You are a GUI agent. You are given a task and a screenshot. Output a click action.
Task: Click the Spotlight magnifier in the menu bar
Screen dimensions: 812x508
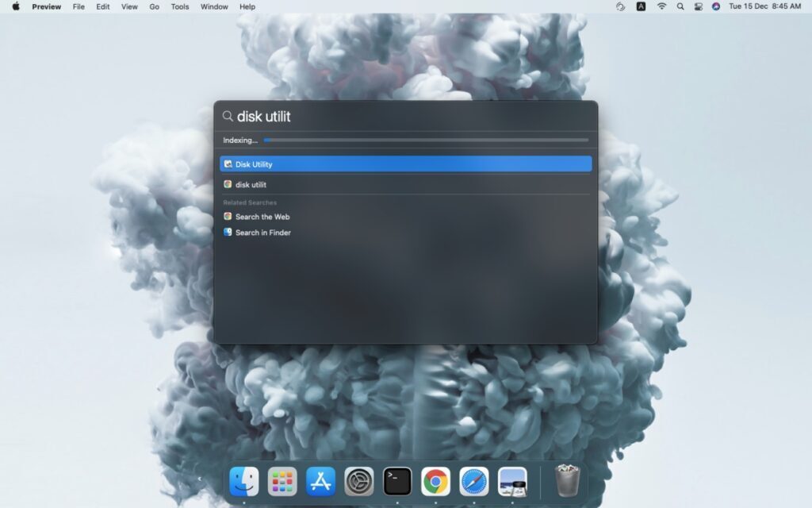coord(680,7)
